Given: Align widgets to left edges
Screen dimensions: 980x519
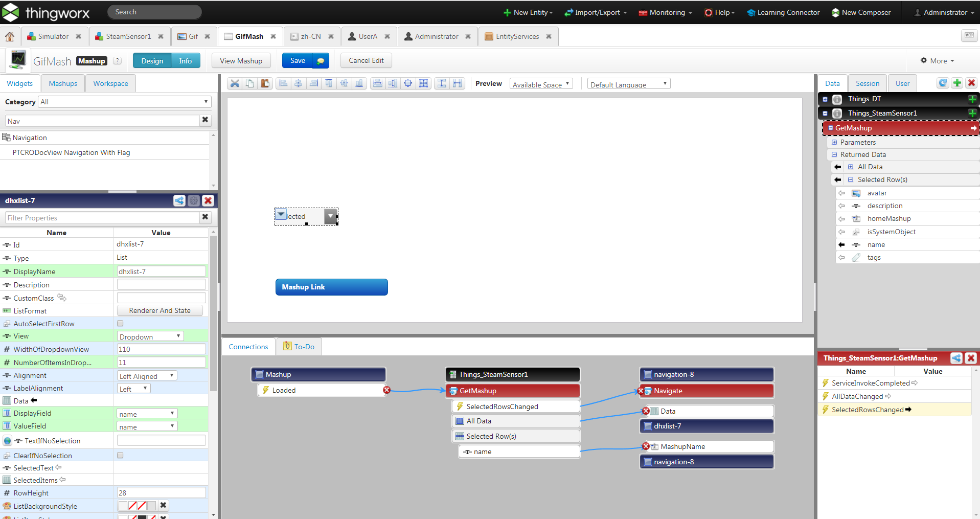Looking at the screenshot, I should [283, 83].
